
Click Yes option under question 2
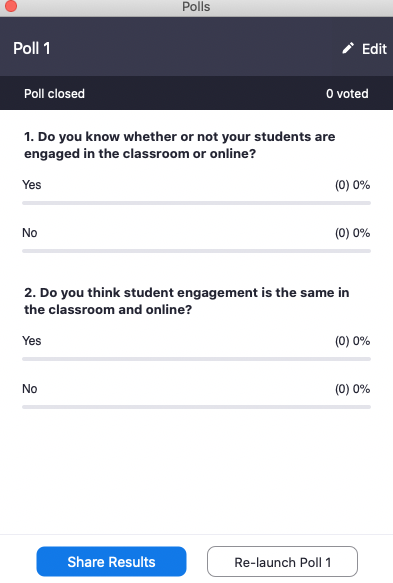click(x=32, y=341)
